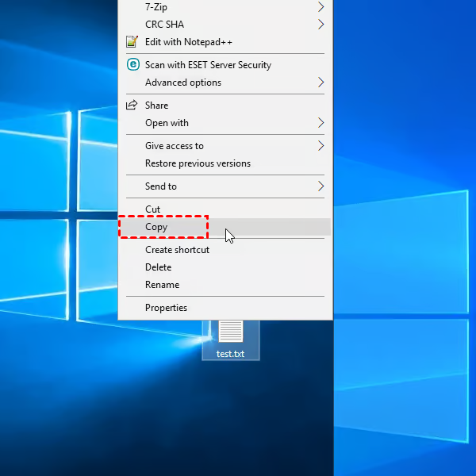Click Restore previous versions
This screenshot has width=476, height=476.
198,163
